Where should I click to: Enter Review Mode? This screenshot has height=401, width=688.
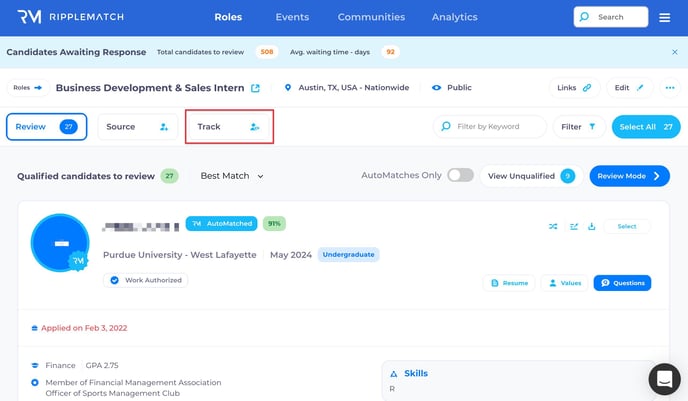pyautogui.click(x=629, y=176)
